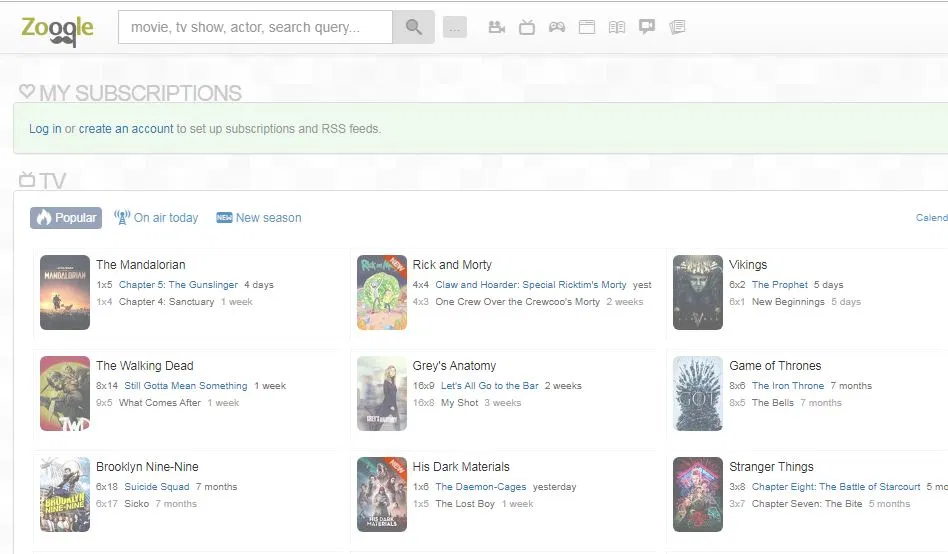948x554 pixels.
Task: Open the news pages icon in header
Action: coord(677,27)
